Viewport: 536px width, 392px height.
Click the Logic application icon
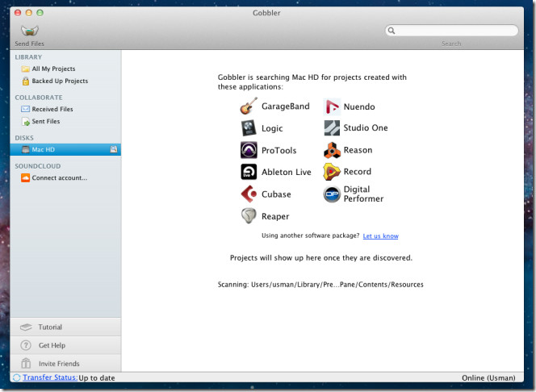[249, 128]
